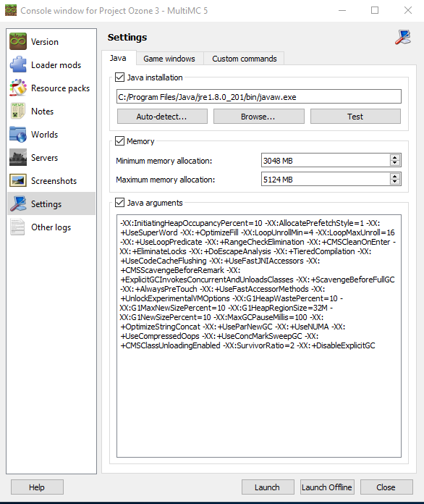Viewport: 424px width, 504px height.
Task: Click the Auto-detect... button
Action: click(x=162, y=117)
